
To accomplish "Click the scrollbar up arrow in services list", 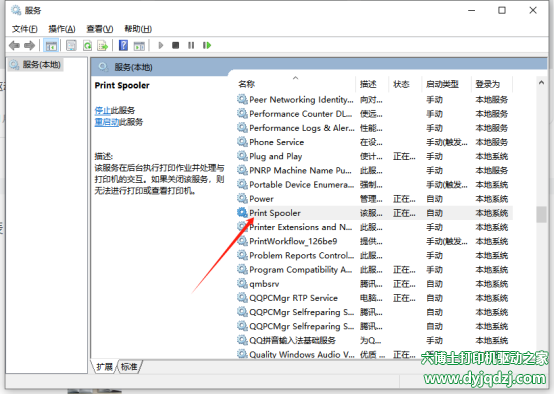I will click(541, 82).
